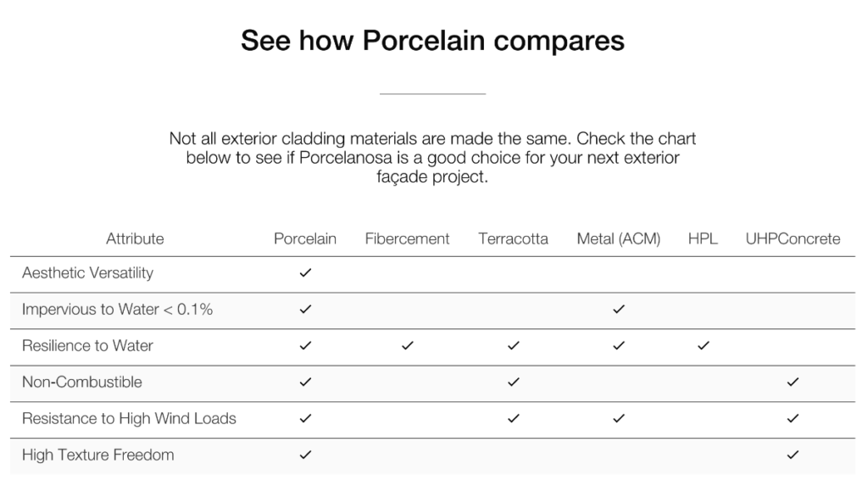868x492 pixels.
Task: Click the Non-Combustible row label
Action: click(x=82, y=382)
